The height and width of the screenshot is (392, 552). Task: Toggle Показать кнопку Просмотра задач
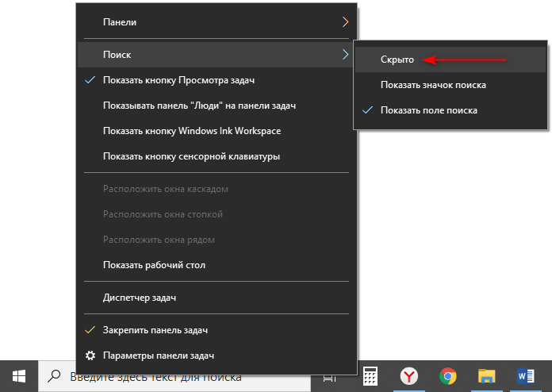(217, 80)
